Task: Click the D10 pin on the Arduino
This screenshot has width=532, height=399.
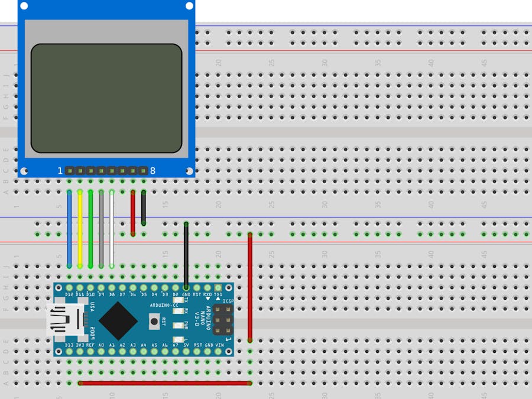Action: [x=90, y=288]
